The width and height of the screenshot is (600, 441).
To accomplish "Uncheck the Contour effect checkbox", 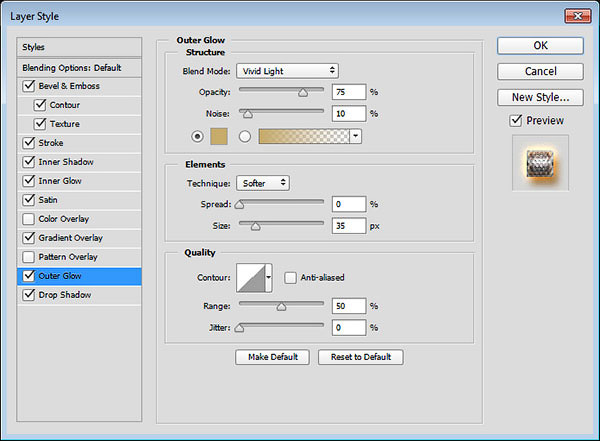I will point(40,105).
